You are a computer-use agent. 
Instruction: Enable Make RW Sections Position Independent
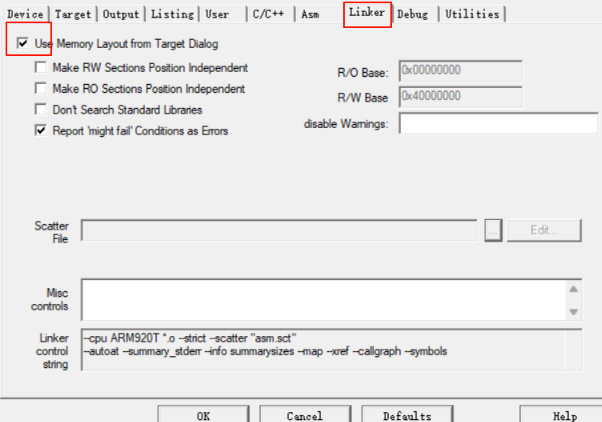point(41,67)
